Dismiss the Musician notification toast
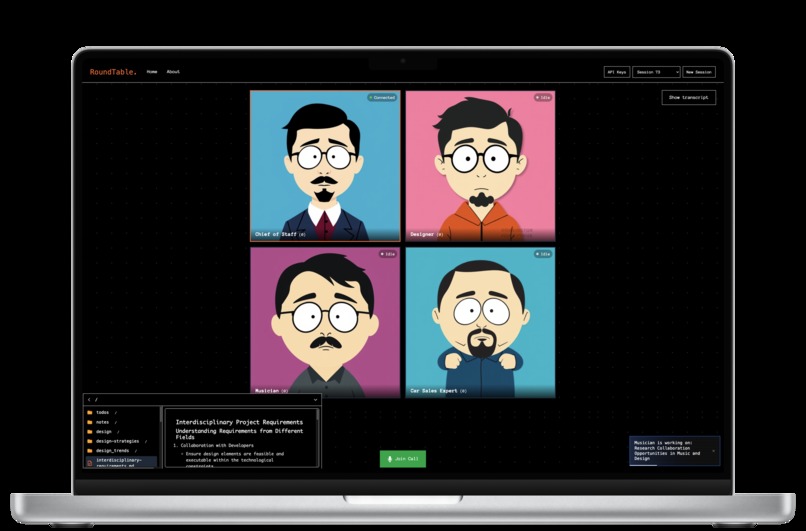This screenshot has height=531, width=806. coord(713,451)
